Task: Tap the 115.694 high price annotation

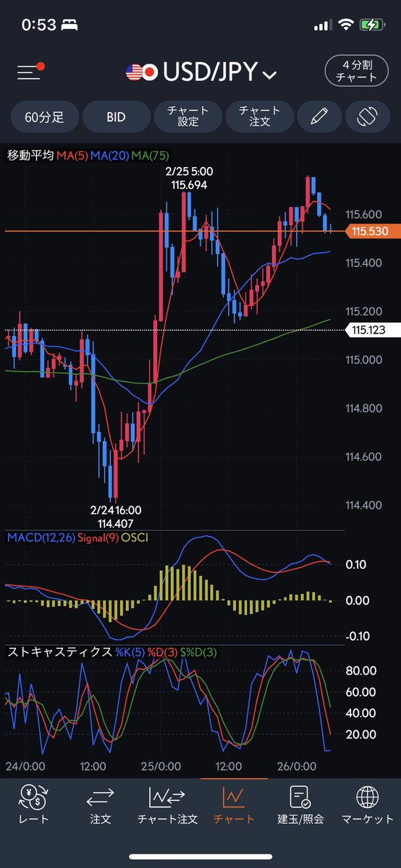Action: (x=189, y=186)
